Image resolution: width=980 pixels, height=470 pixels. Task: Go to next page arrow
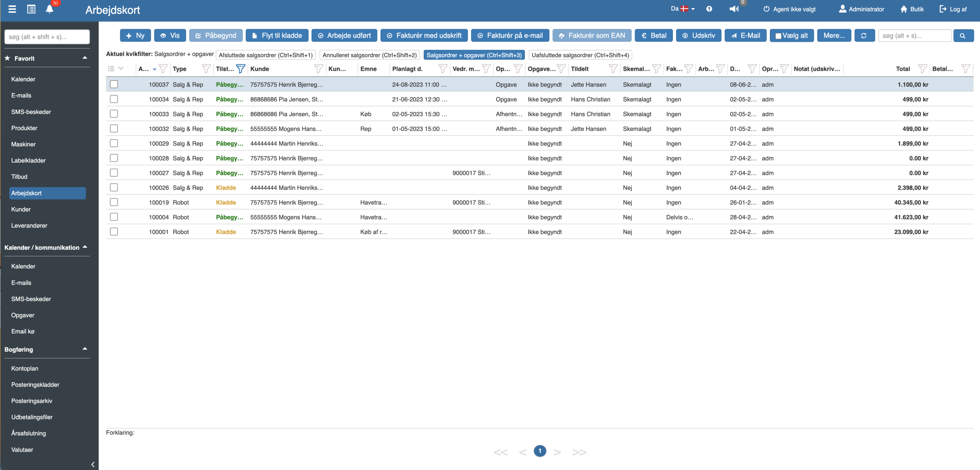pos(557,452)
